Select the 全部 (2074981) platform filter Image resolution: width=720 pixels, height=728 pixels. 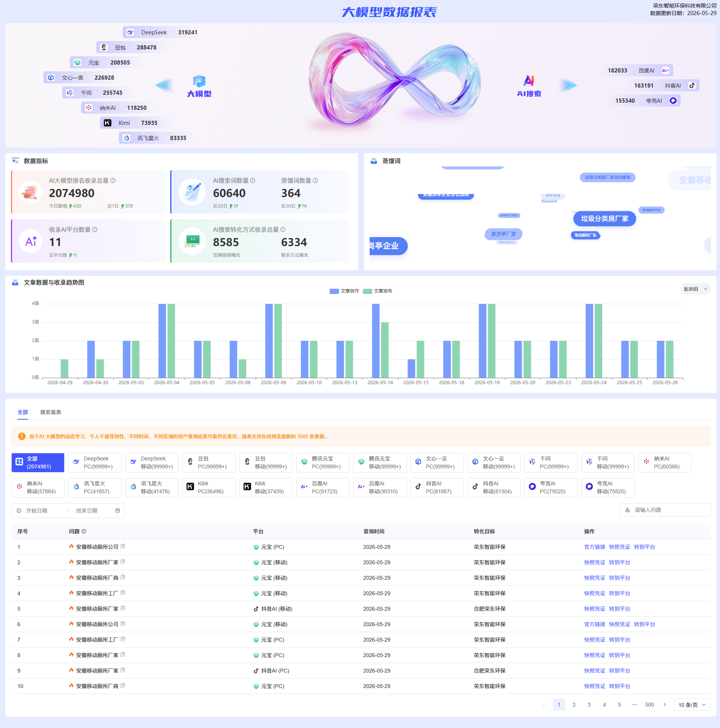[38, 463]
